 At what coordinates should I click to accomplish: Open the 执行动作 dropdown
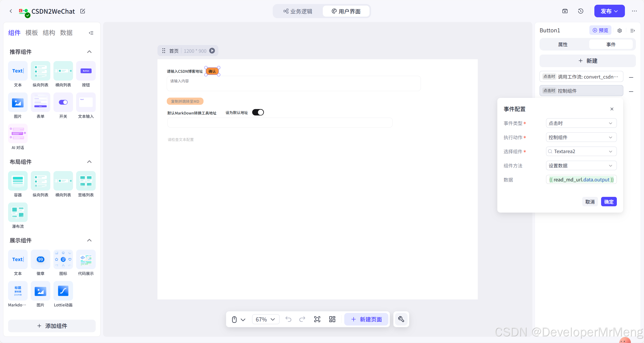(x=581, y=137)
